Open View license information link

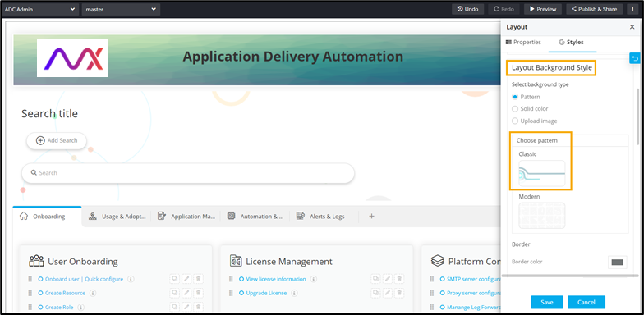pos(276,279)
